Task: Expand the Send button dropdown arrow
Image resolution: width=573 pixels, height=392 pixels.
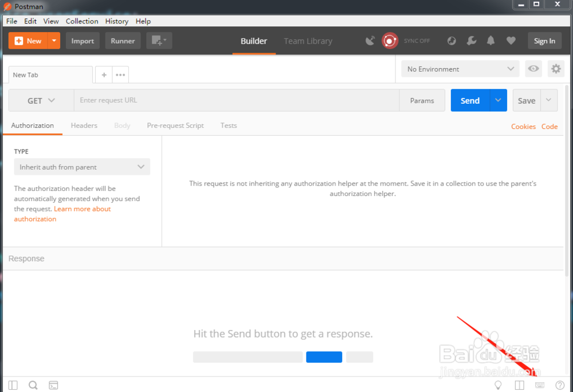Action: point(498,100)
